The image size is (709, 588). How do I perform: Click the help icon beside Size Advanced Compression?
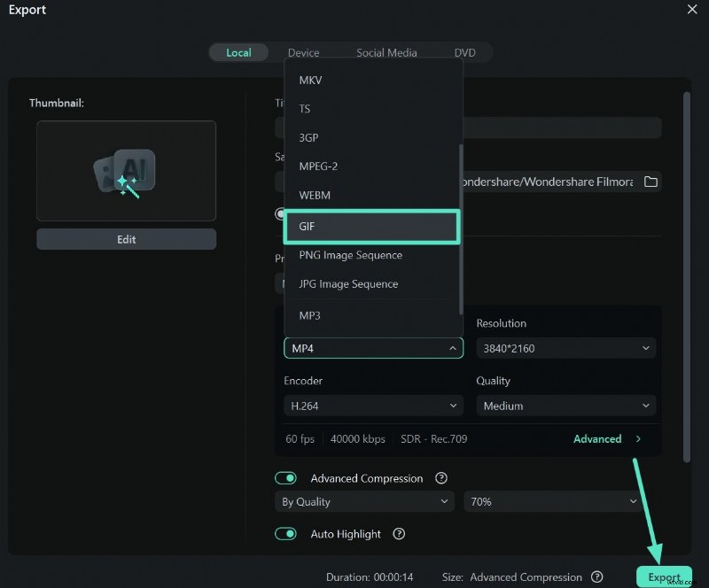point(597,576)
